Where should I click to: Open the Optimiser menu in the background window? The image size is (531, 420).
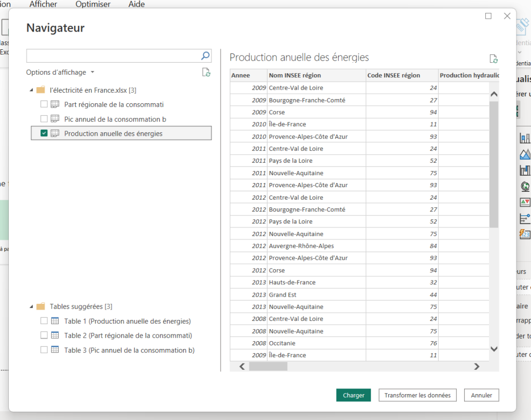point(93,4)
